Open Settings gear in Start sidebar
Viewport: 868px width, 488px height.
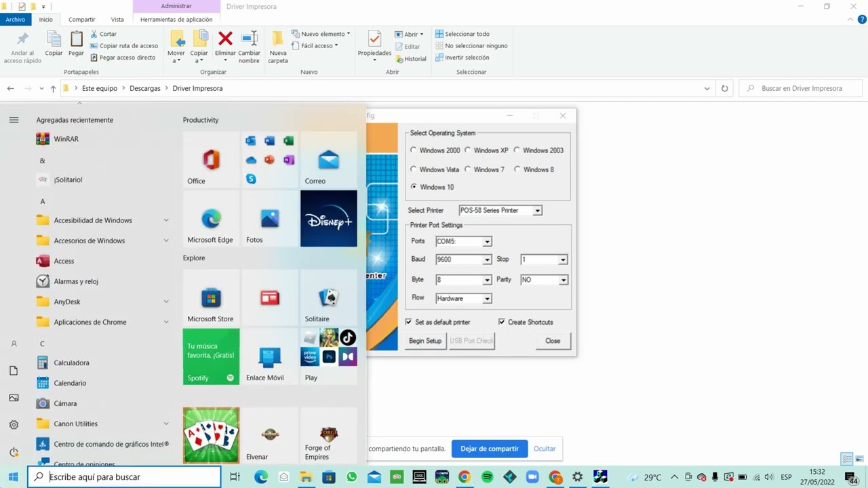click(x=14, y=425)
